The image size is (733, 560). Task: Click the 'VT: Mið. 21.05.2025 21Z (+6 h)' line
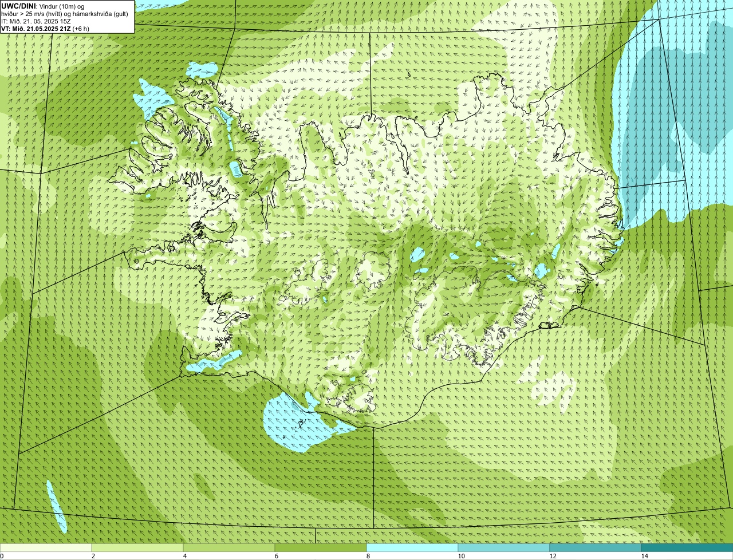pyautogui.click(x=45, y=28)
